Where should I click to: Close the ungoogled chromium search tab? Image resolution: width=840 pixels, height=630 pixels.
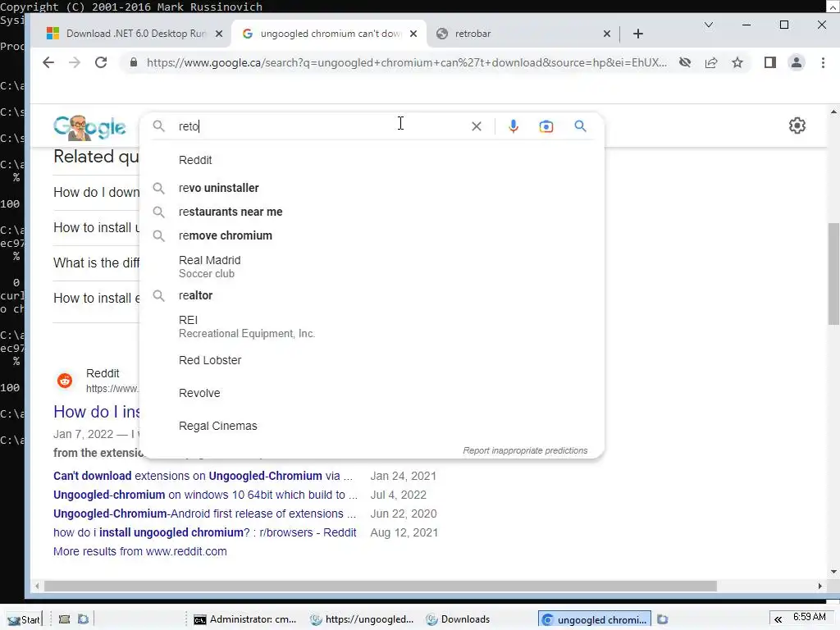click(413, 34)
